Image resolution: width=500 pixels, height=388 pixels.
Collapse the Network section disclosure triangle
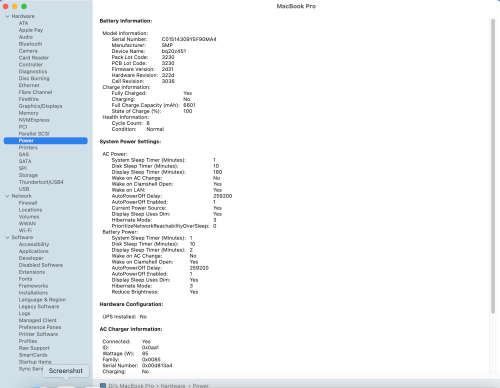point(7,196)
